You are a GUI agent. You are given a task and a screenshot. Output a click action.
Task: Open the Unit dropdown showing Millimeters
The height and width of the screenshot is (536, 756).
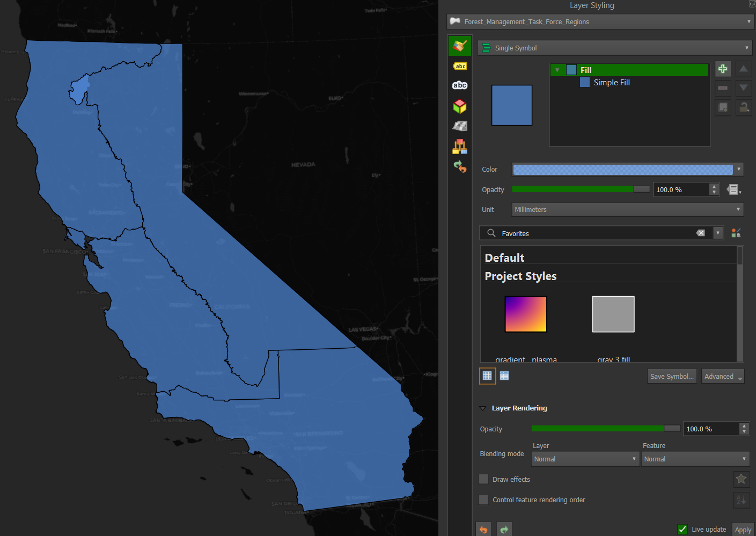pos(627,209)
